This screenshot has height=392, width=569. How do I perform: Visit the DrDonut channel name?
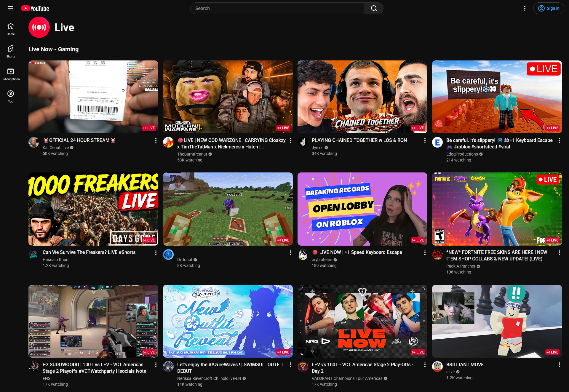(185, 260)
